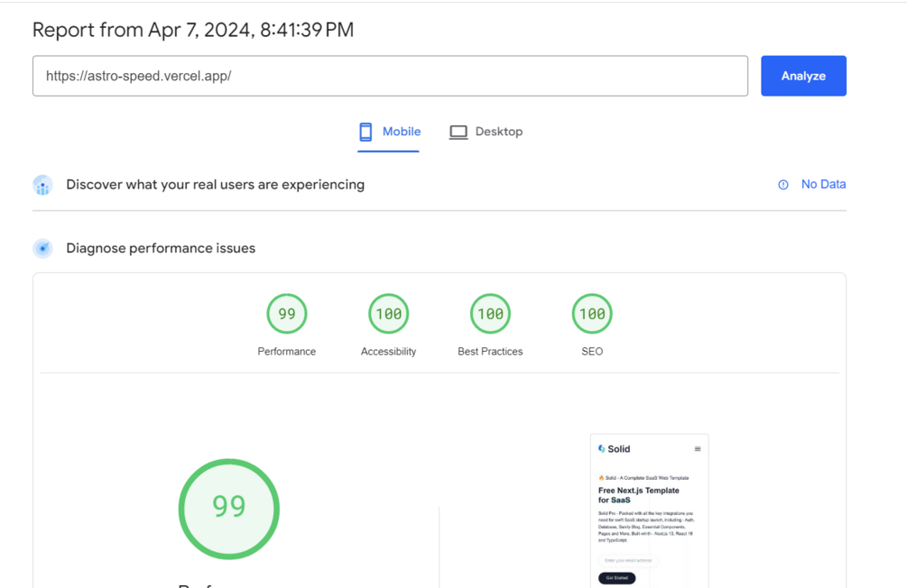The height and width of the screenshot is (588, 907).
Task: Click the URL input field
Action: [390, 76]
